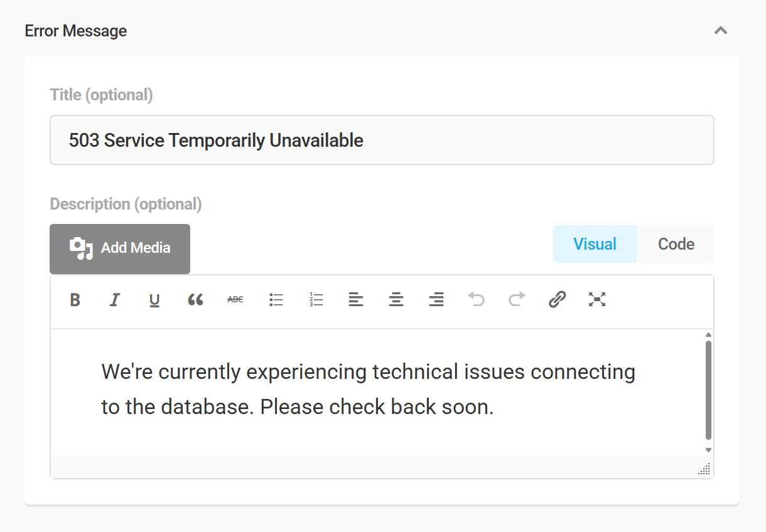This screenshot has width=766, height=532.
Task: Switch to the Code tab
Action: [x=676, y=244]
